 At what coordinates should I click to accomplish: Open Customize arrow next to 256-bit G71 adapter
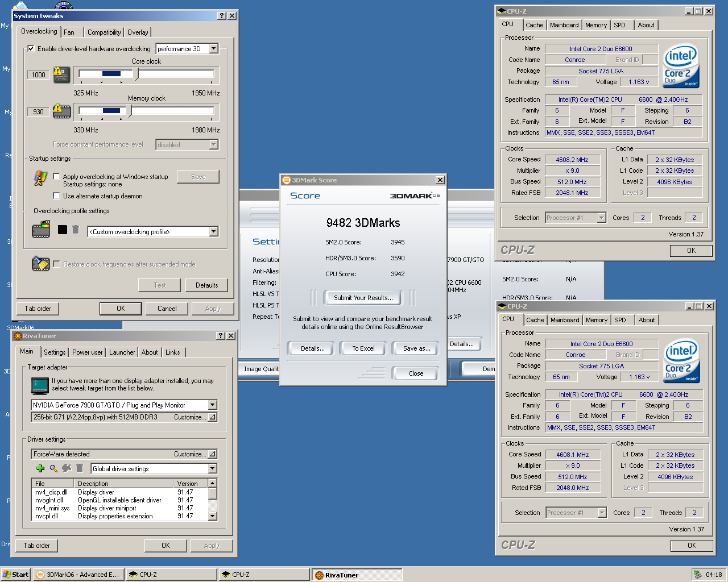coord(212,417)
